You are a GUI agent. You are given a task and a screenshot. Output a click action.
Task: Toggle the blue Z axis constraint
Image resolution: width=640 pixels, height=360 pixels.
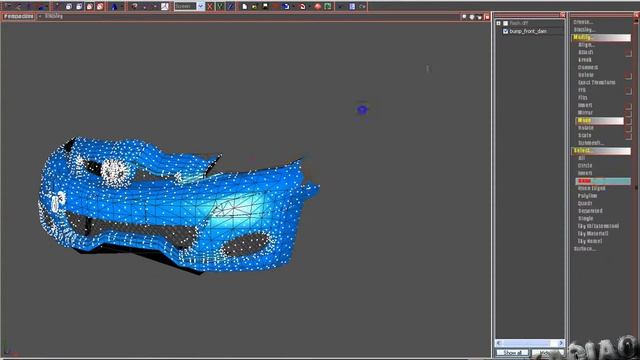[x=230, y=7]
